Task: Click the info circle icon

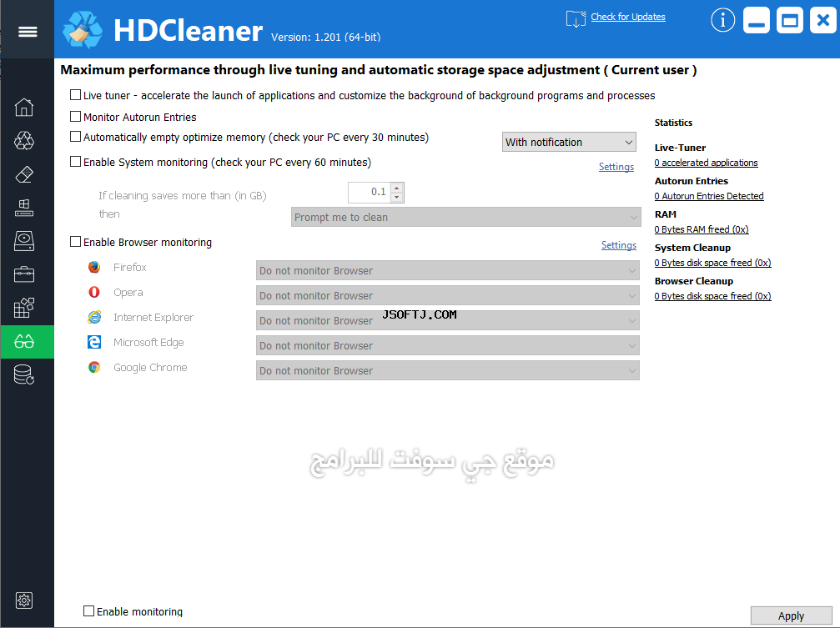Action: click(x=722, y=21)
